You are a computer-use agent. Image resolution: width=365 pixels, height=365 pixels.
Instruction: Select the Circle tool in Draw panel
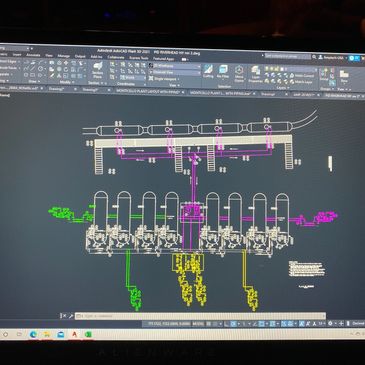(41, 68)
